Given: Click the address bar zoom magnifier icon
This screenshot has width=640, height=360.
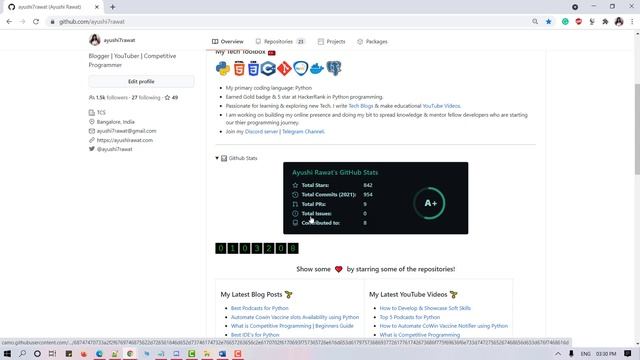Looking at the screenshot, I should (535, 22).
